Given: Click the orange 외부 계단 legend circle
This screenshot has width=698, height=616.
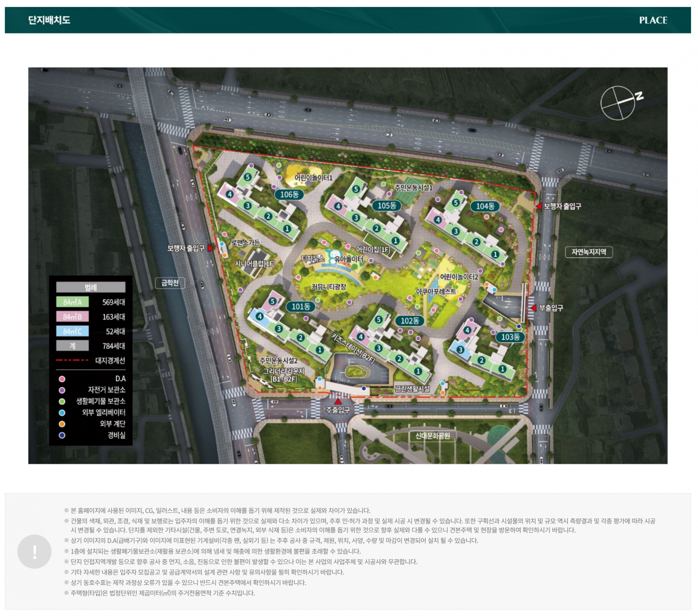Looking at the screenshot, I should pyautogui.click(x=62, y=424).
